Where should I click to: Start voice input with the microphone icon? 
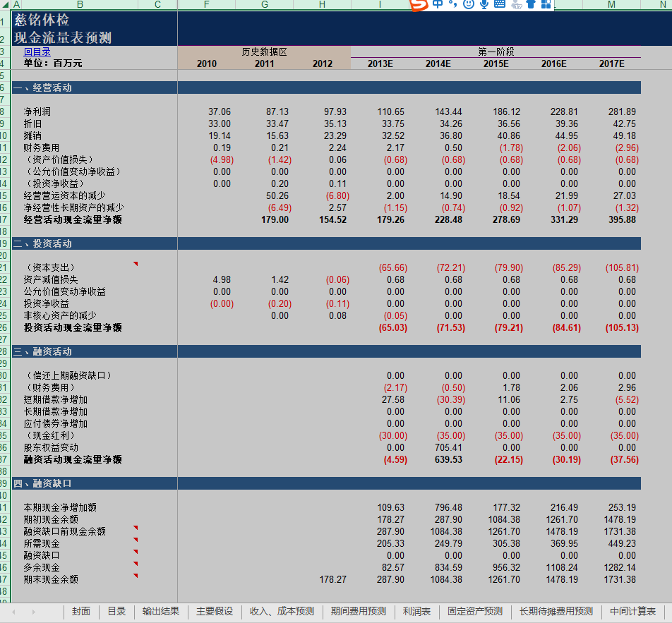click(483, 6)
